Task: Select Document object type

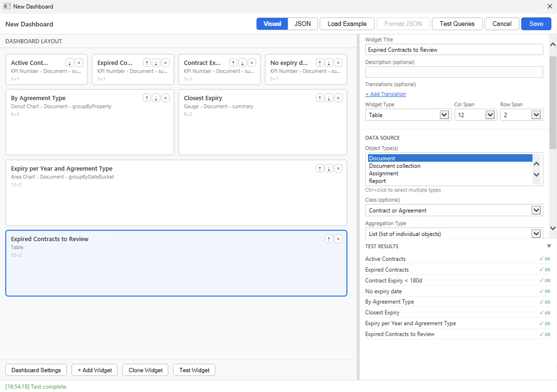Action: (450, 158)
